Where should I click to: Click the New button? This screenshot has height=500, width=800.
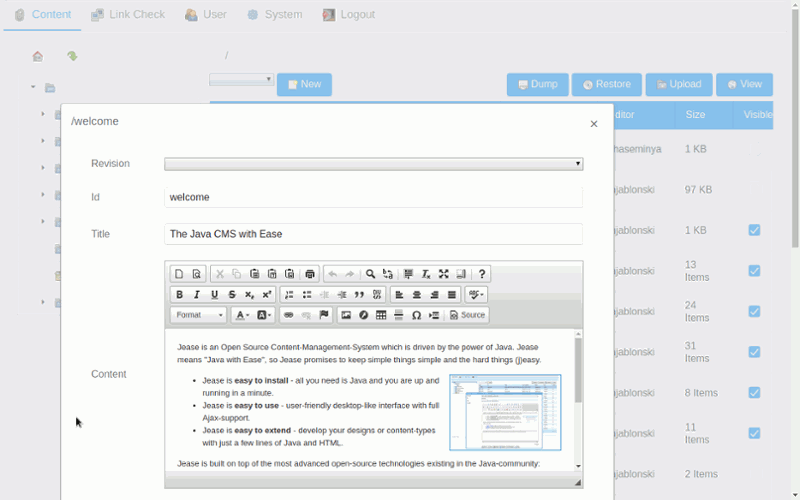point(305,84)
